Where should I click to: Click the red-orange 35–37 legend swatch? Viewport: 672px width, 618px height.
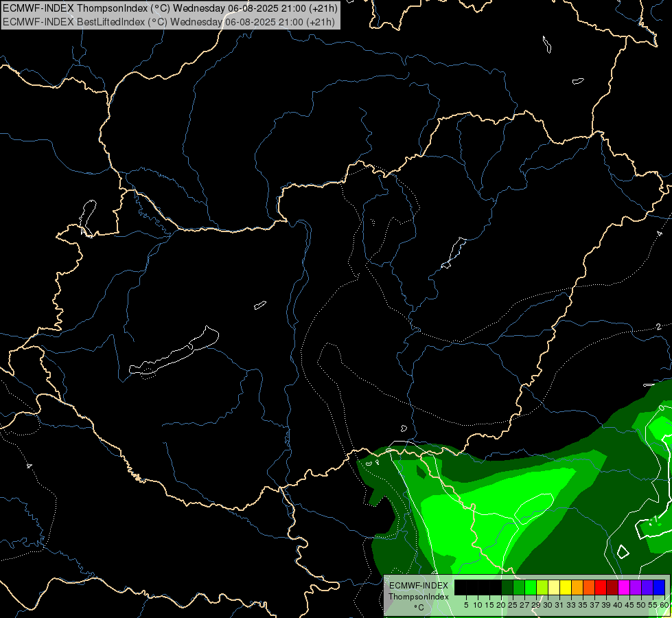tap(589, 587)
